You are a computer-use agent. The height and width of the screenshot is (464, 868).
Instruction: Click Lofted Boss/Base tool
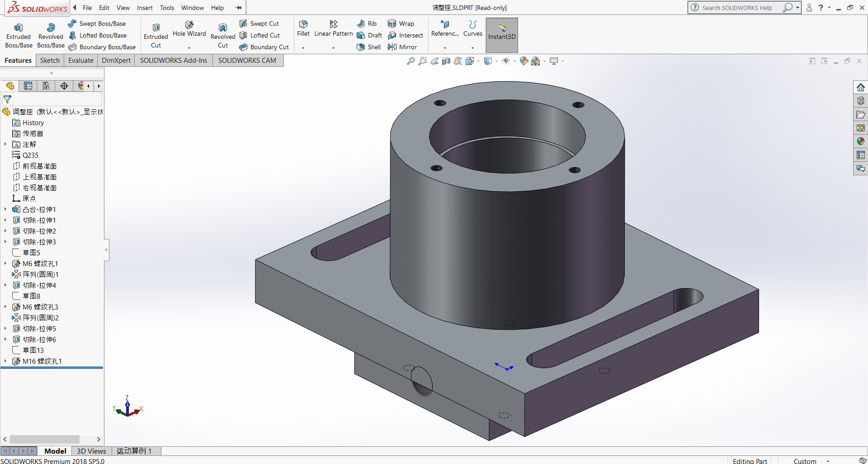(x=98, y=35)
